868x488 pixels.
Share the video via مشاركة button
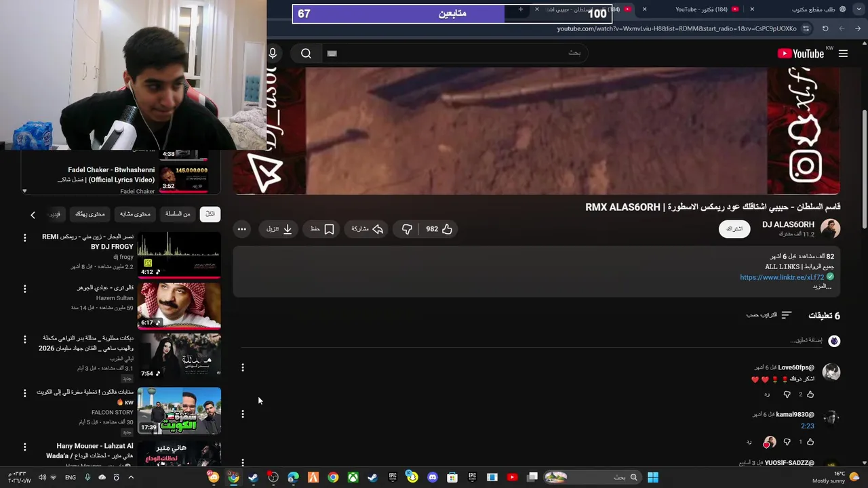tap(367, 229)
